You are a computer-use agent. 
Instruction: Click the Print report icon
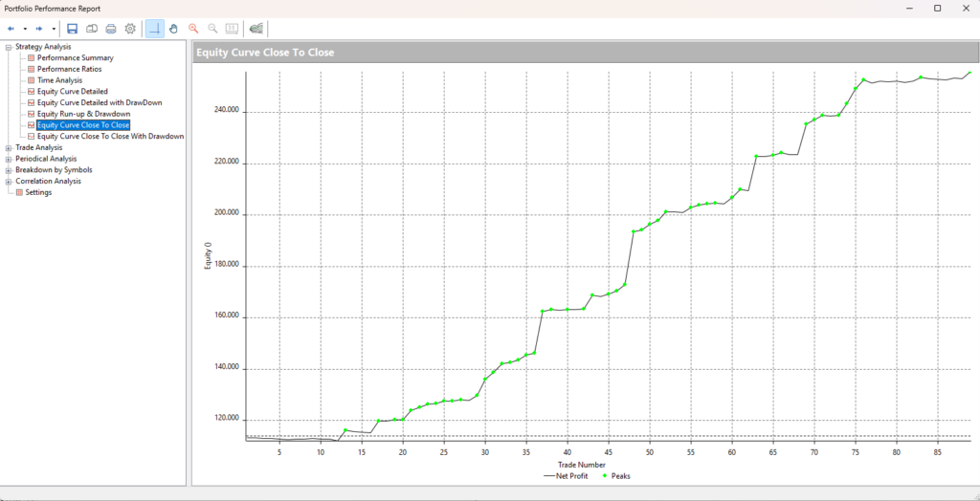click(111, 29)
